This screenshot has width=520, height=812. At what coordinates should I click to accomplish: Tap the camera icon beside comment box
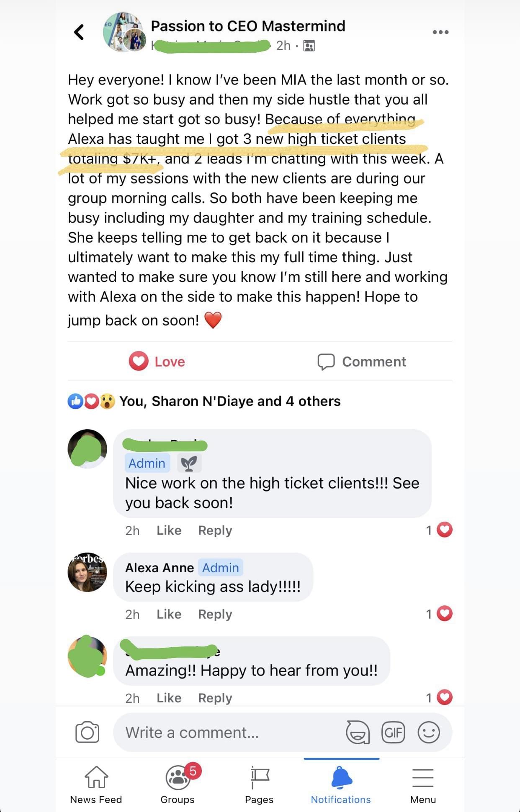pos(87,732)
